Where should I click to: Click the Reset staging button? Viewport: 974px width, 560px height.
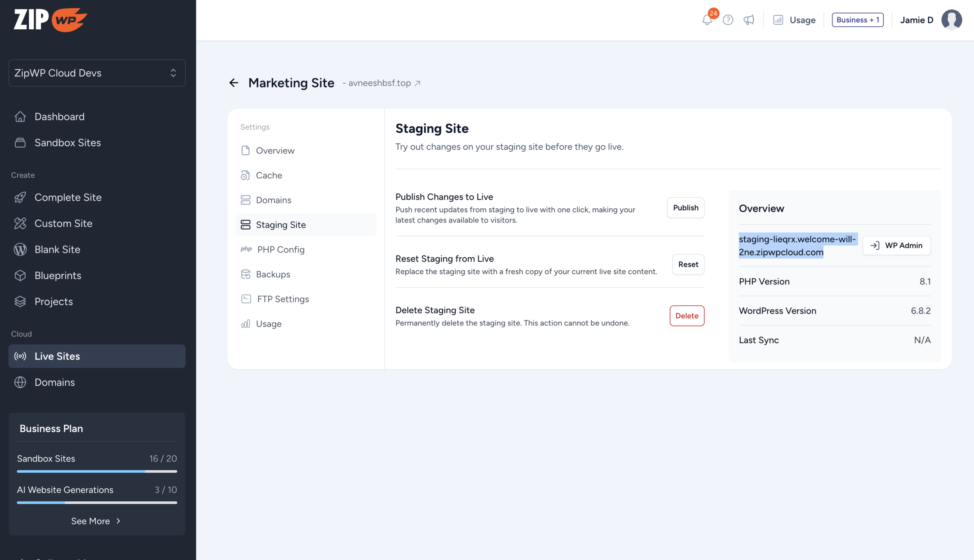(x=688, y=264)
